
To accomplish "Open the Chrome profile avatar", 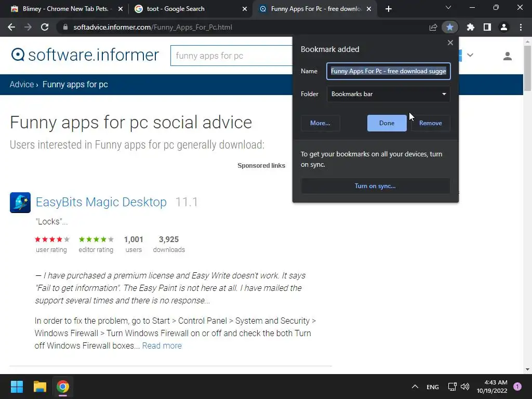I will pos(504,27).
